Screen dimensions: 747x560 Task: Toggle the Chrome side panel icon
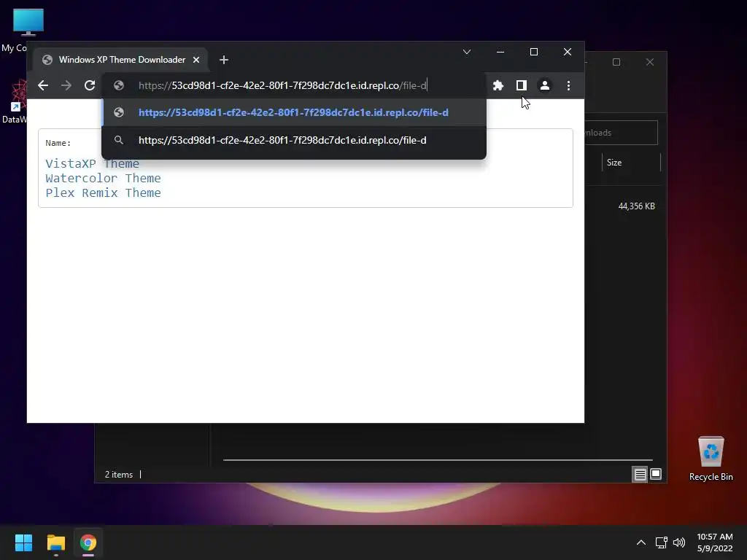coord(521,85)
